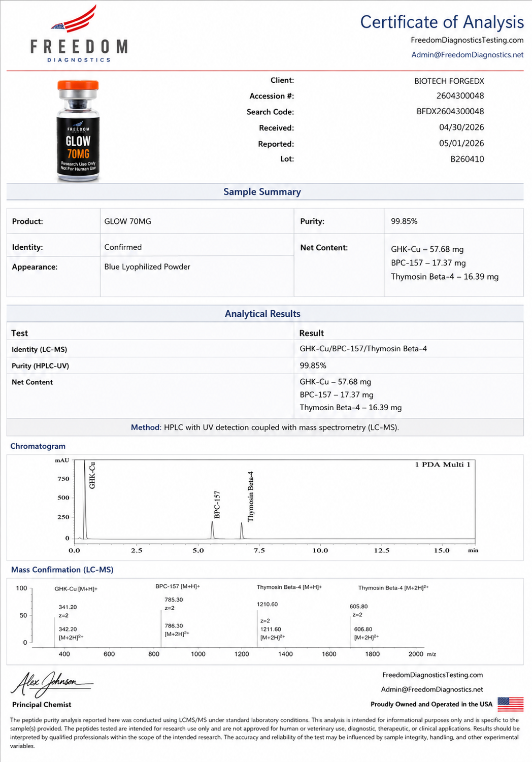Click the Thymosin Beta-4 [M+2H]2+ spectrum label
Viewport: 532px width, 762px height.
pos(393,587)
